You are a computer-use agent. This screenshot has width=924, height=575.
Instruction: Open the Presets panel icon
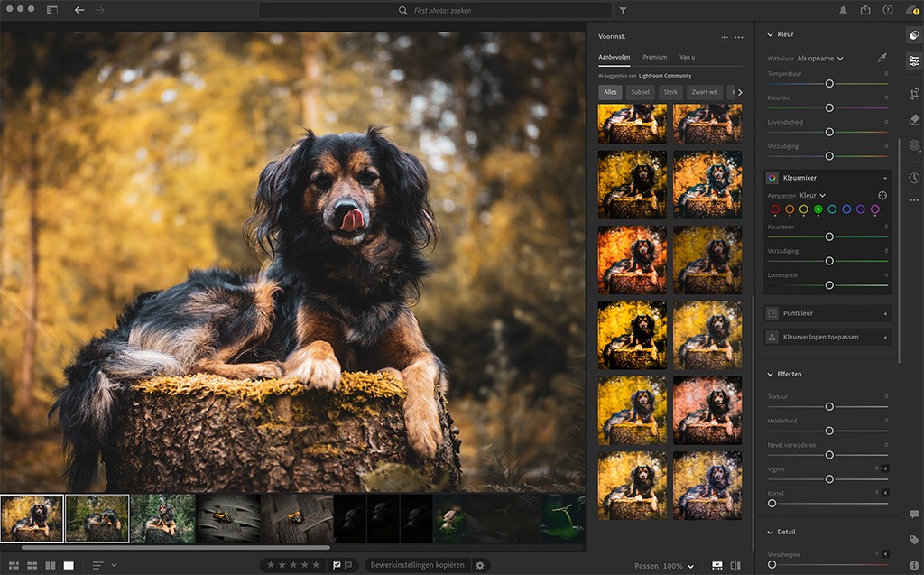(914, 35)
